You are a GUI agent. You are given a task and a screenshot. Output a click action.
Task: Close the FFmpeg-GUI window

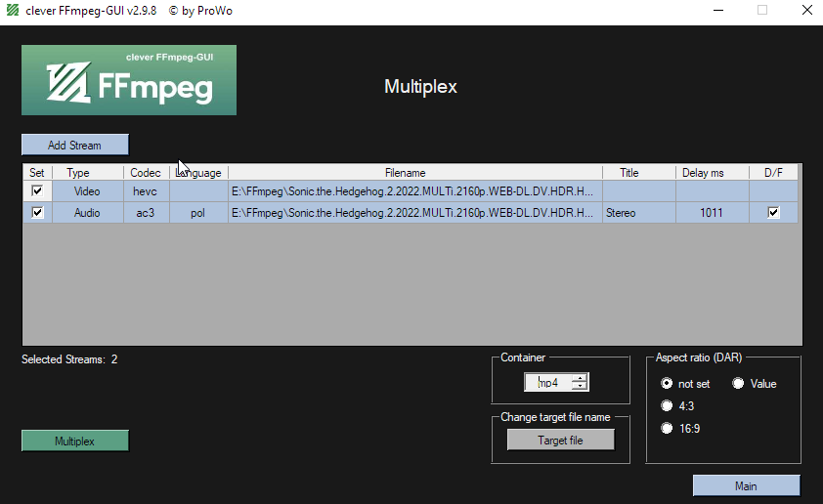(807, 10)
